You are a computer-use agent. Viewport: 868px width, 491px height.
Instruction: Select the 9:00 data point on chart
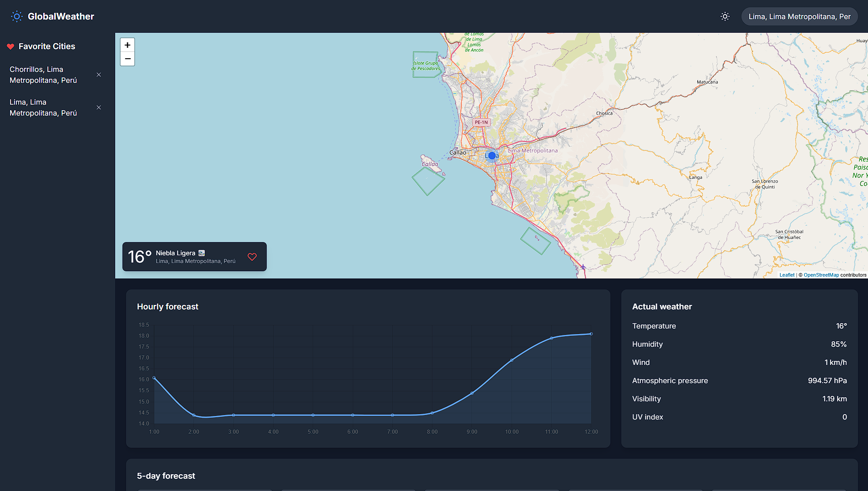[x=472, y=393]
